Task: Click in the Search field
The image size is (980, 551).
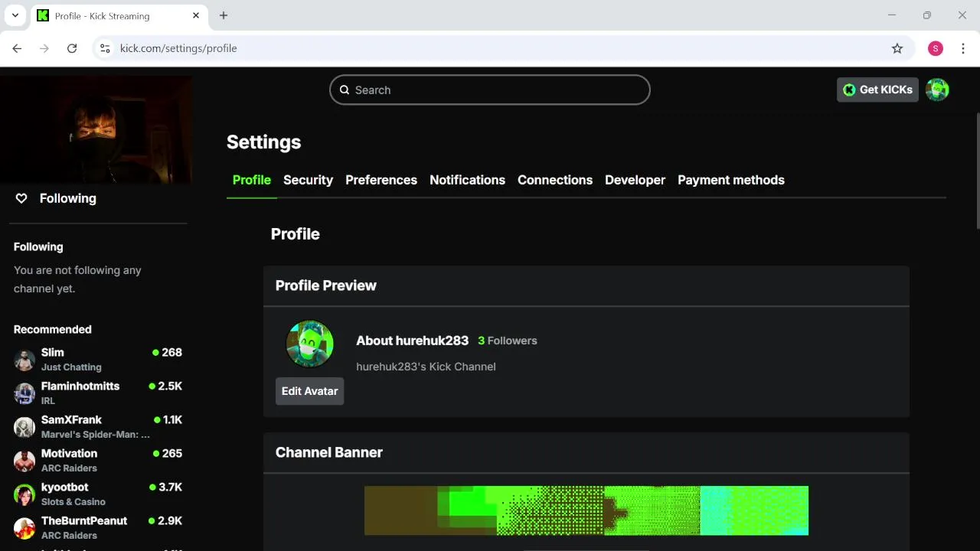Action: tap(490, 90)
